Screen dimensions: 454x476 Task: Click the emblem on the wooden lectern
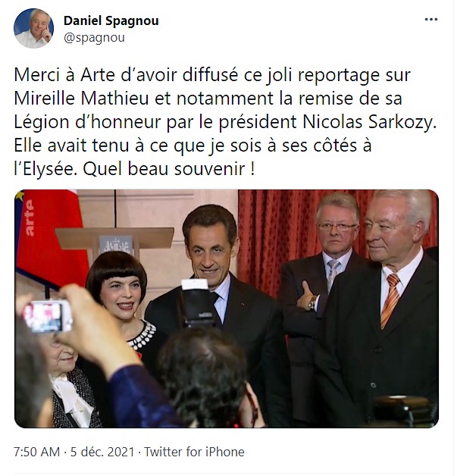tap(116, 245)
